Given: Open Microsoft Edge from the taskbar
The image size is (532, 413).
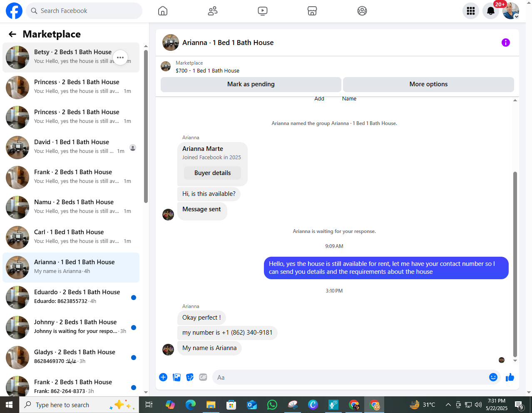Looking at the screenshot, I should tap(191, 405).
